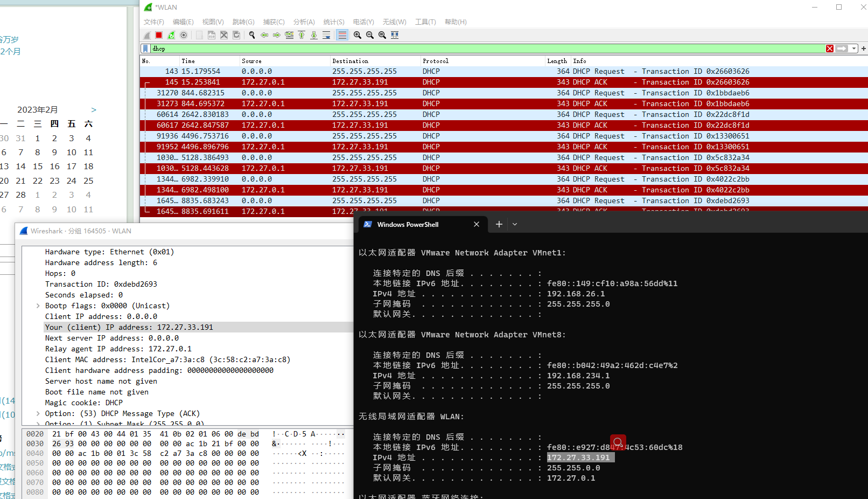Select packet 145 DHCP ACK row
The width and height of the screenshot is (868, 499).
pos(504,82)
